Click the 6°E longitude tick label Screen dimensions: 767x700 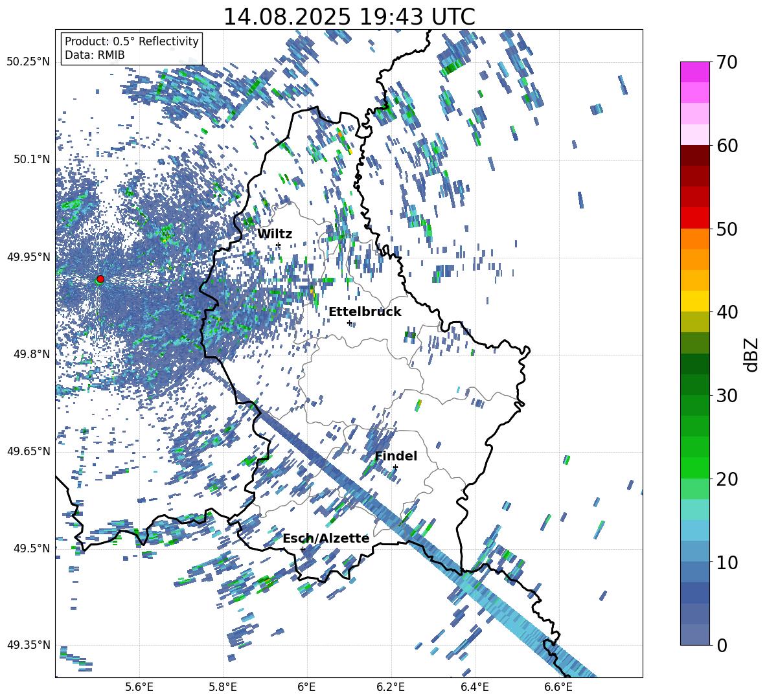point(306,687)
